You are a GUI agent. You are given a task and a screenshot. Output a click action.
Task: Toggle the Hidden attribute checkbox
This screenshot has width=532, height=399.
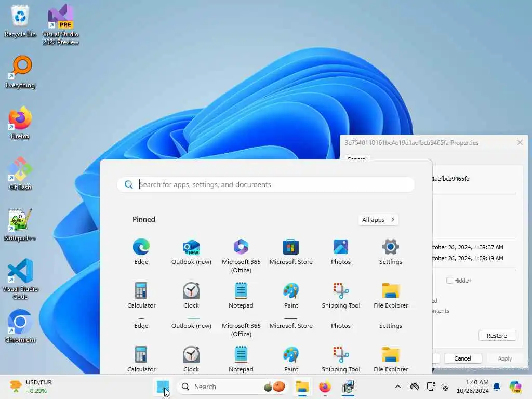tap(449, 280)
